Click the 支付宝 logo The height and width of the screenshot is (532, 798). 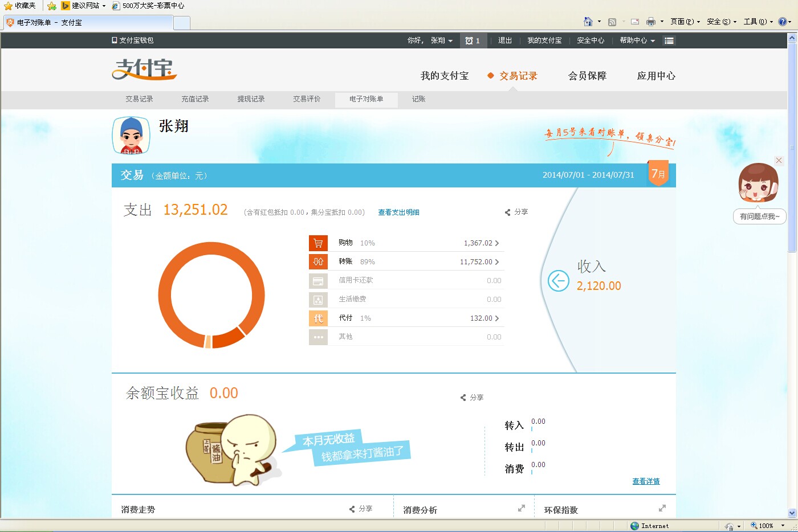(145, 69)
